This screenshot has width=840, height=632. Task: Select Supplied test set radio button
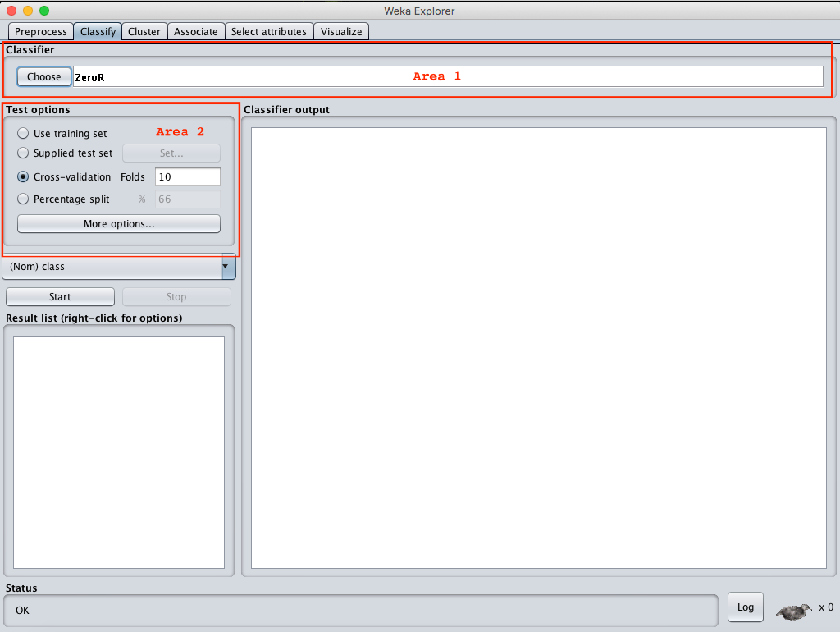(x=23, y=153)
